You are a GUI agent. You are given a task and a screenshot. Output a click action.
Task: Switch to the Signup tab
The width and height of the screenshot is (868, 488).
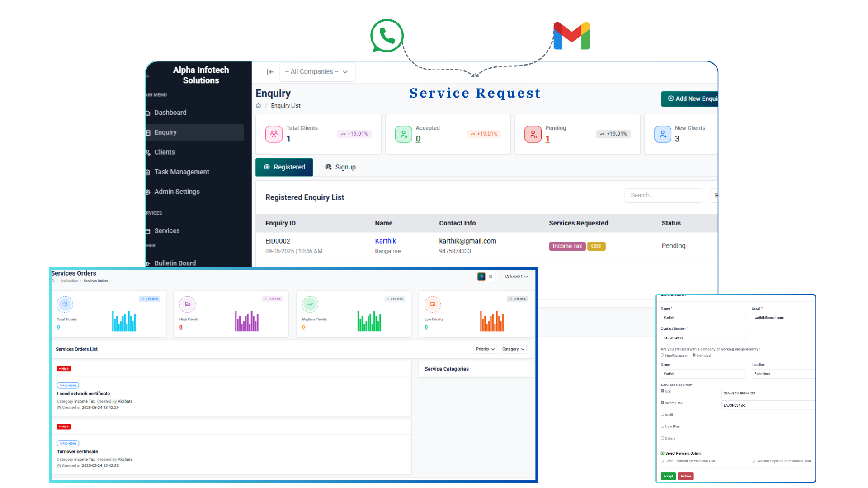point(340,167)
